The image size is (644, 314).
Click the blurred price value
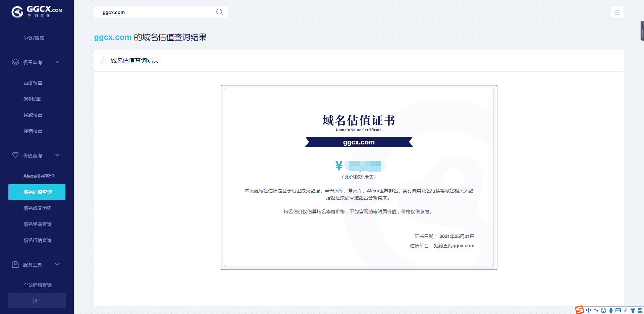(365, 166)
